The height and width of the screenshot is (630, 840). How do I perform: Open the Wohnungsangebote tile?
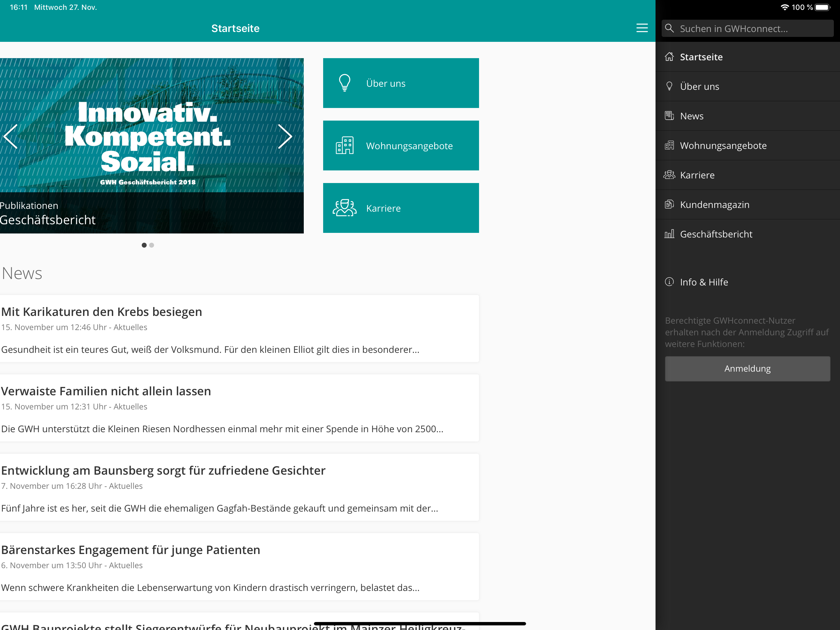[x=401, y=146]
